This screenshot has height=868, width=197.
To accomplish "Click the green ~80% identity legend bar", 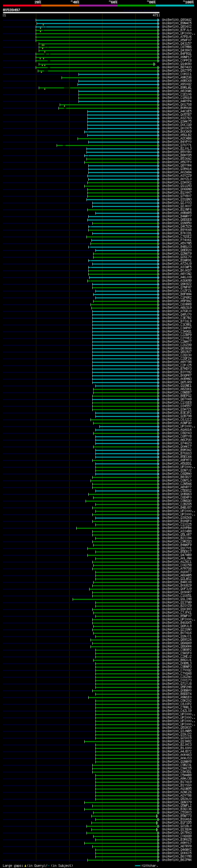I will coord(137,6).
